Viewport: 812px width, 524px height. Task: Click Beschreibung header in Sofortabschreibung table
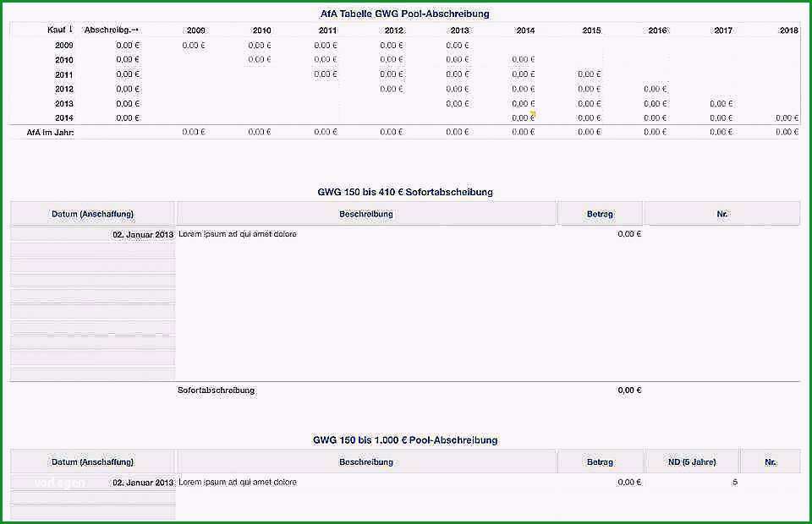coord(366,214)
